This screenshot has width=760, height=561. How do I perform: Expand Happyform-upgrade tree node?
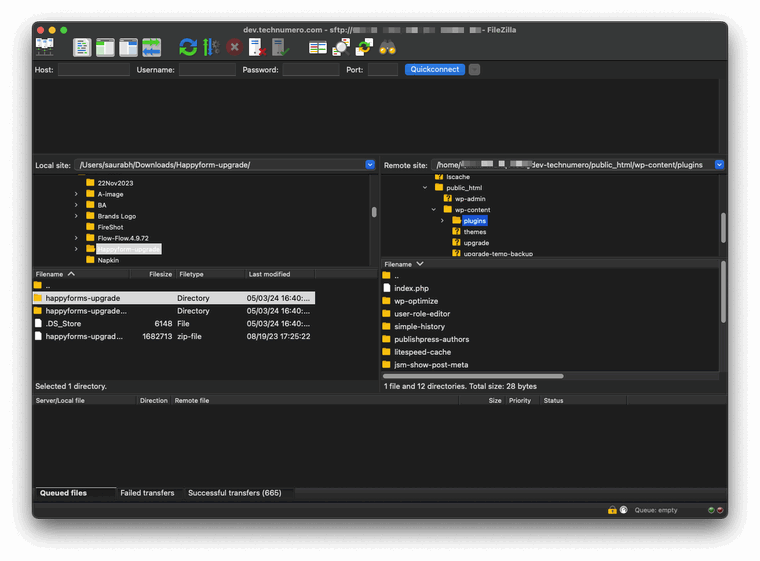click(x=76, y=249)
